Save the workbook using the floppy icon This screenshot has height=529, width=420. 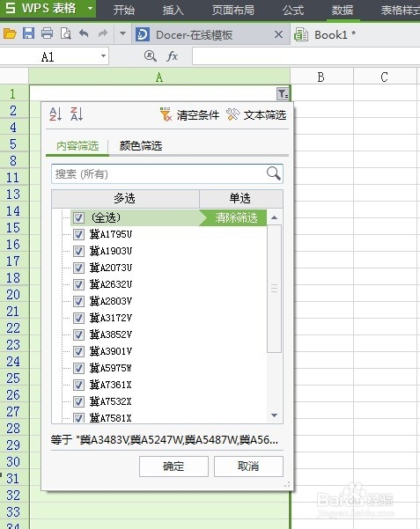(x=28, y=33)
